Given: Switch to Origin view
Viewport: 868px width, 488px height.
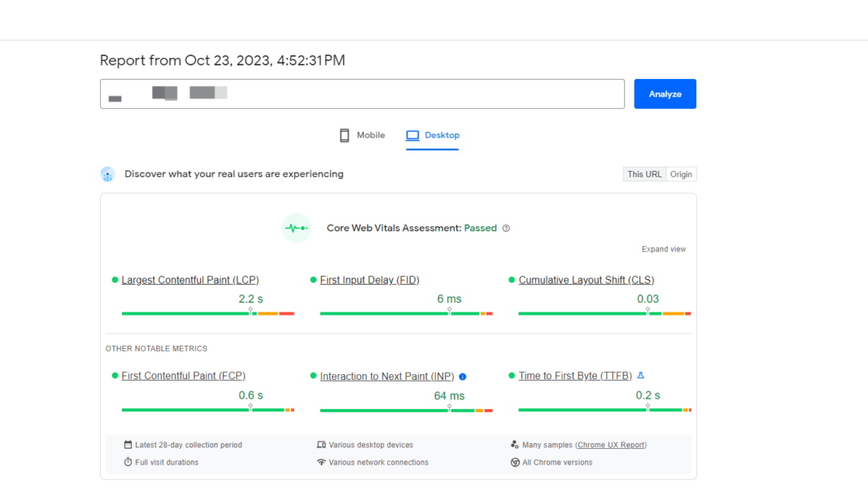Looking at the screenshot, I should click(682, 173).
